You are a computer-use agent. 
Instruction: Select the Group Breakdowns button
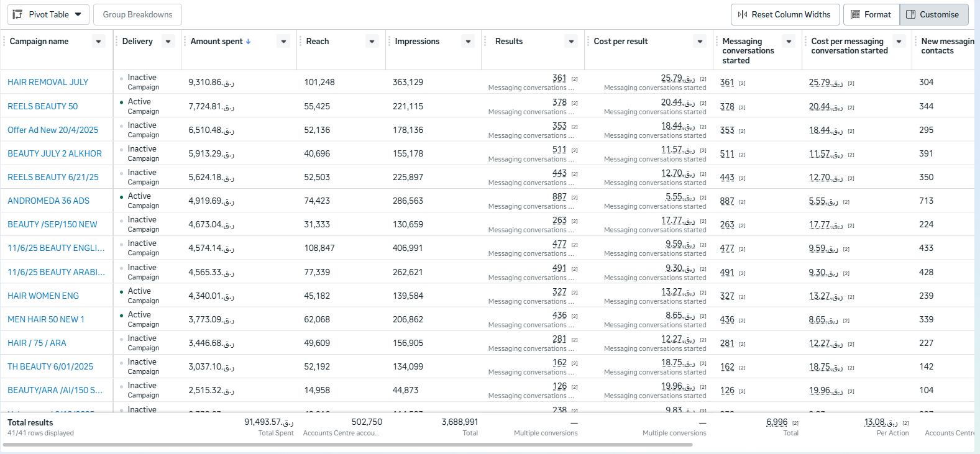(137, 14)
